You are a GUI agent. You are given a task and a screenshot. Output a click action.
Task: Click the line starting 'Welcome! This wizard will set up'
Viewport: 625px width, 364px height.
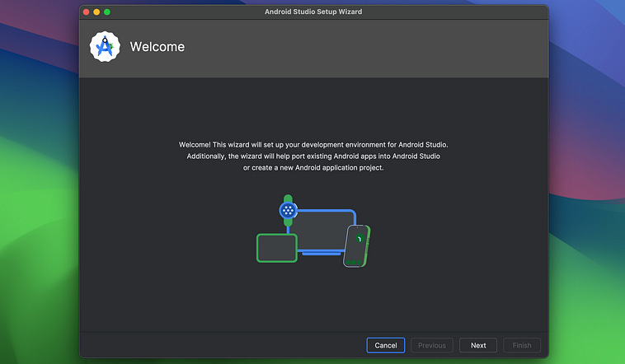(313, 145)
